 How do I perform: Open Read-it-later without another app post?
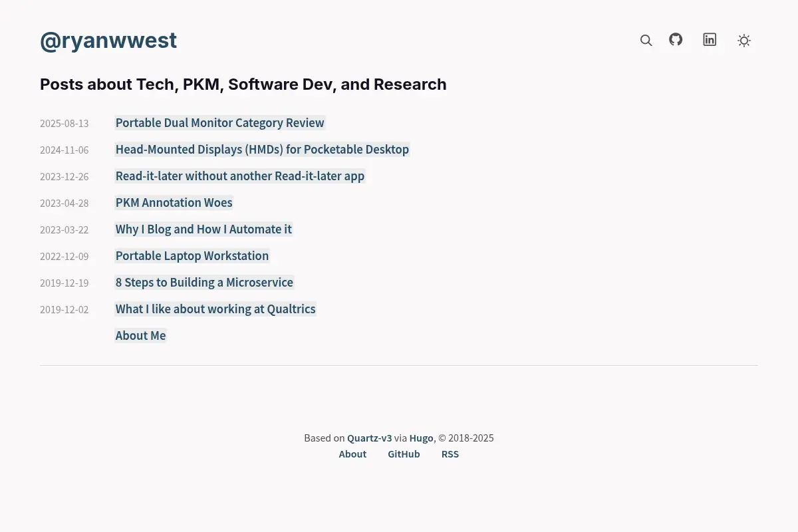pyautogui.click(x=240, y=176)
